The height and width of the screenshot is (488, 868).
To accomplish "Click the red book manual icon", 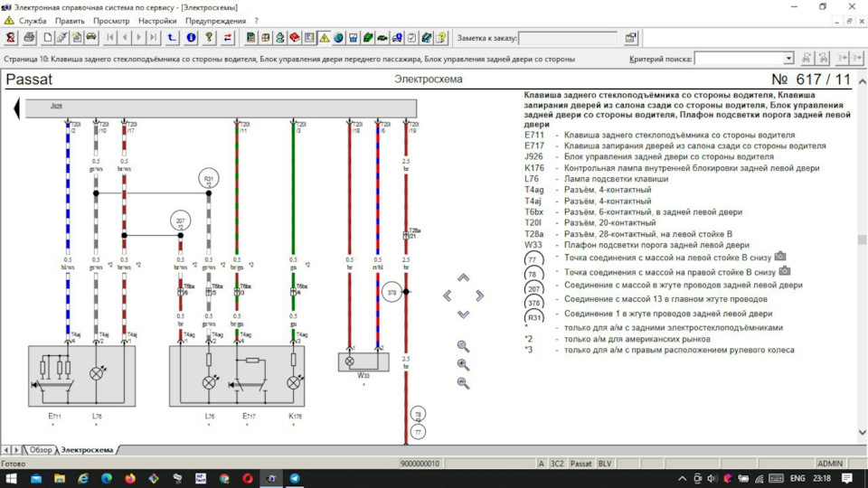I will tap(295, 38).
